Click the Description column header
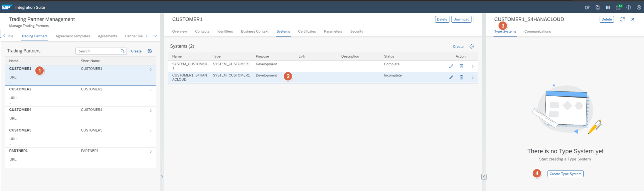644x191 pixels. (x=350, y=56)
